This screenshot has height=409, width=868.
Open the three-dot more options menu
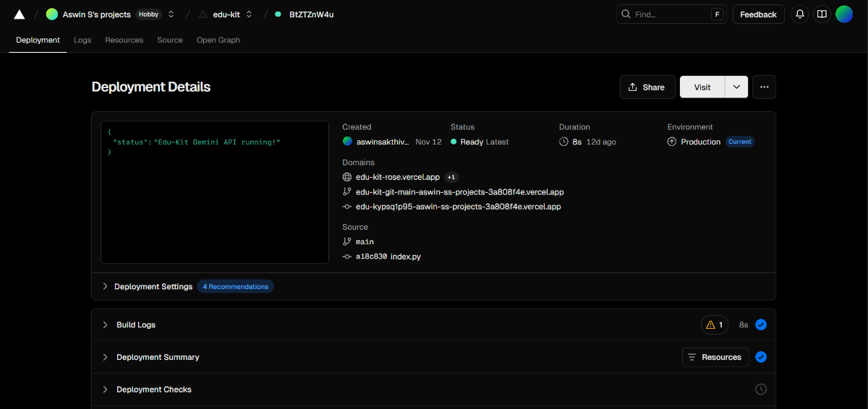coord(764,87)
